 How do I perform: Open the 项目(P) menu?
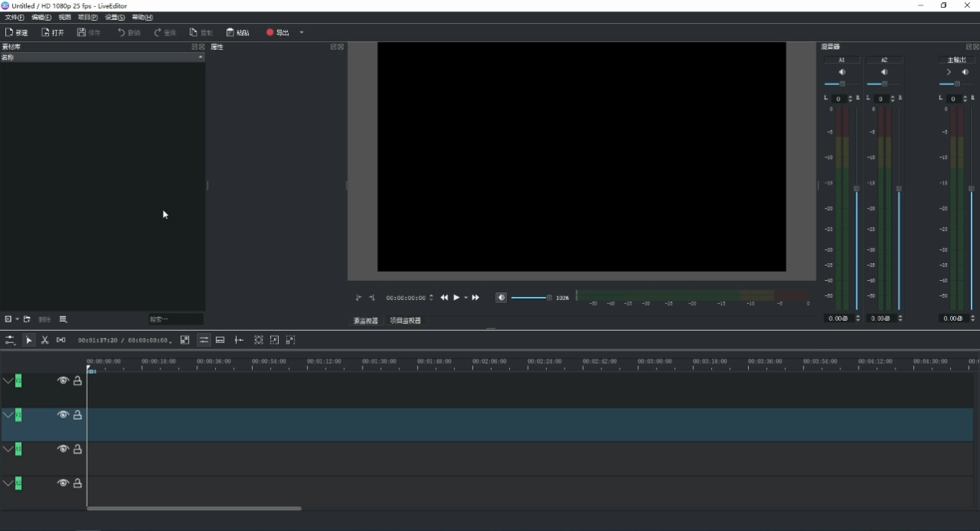88,17
